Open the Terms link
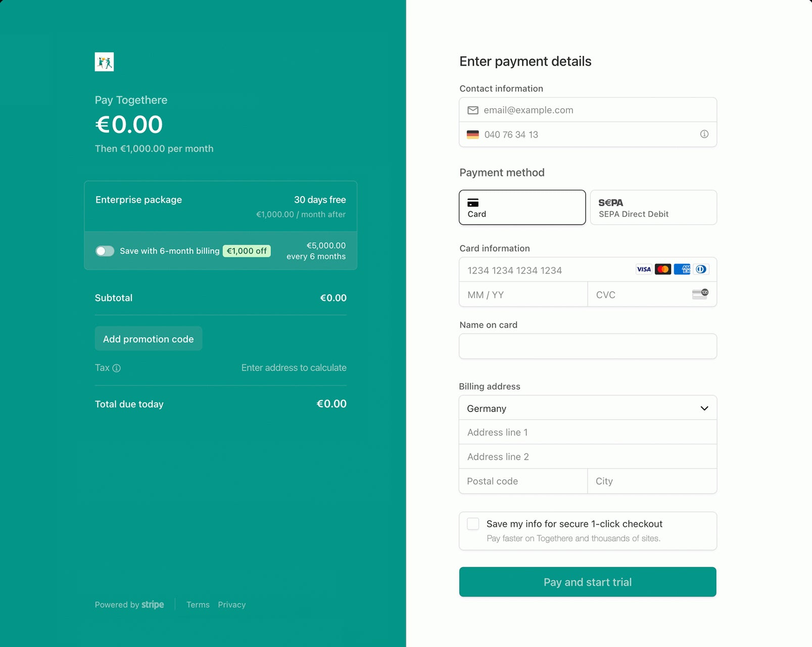The image size is (812, 647). tap(198, 605)
